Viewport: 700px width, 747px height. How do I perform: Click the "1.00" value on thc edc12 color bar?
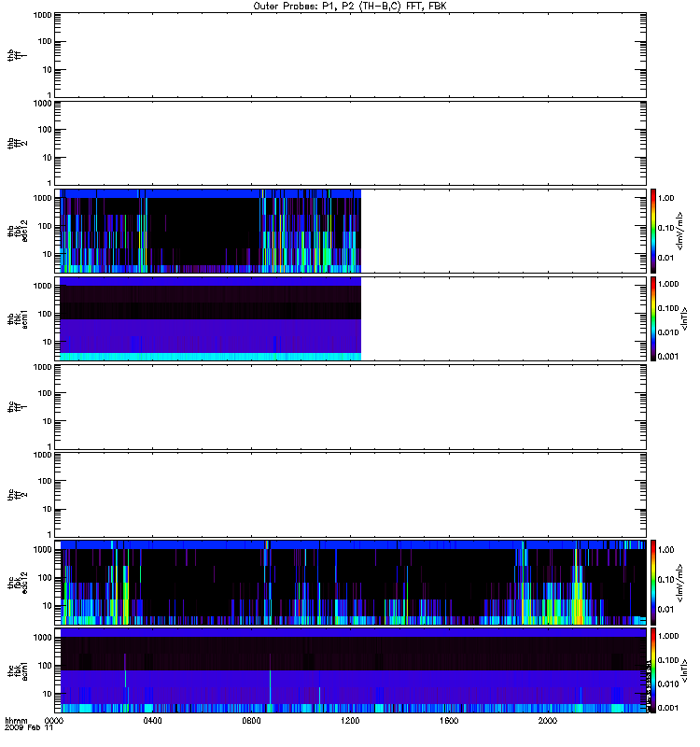pos(666,550)
